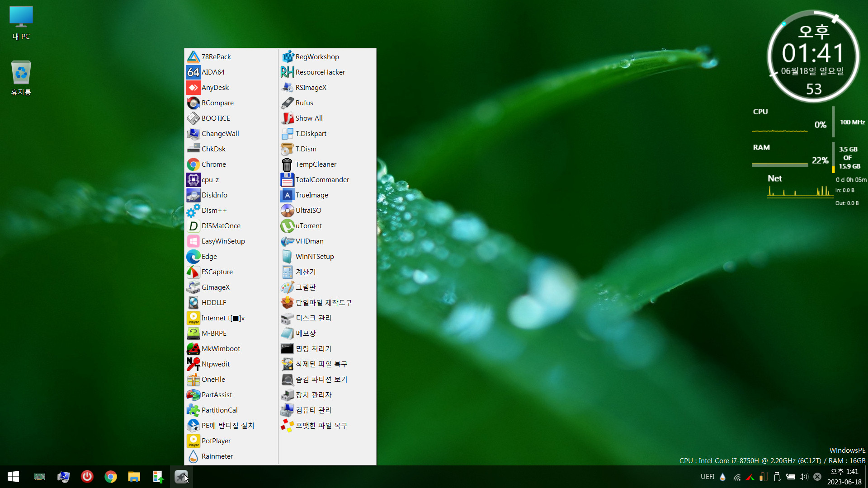This screenshot has width=868, height=488.
Task: Open 컴퓨터 관리 from the menu
Action: pos(327,410)
